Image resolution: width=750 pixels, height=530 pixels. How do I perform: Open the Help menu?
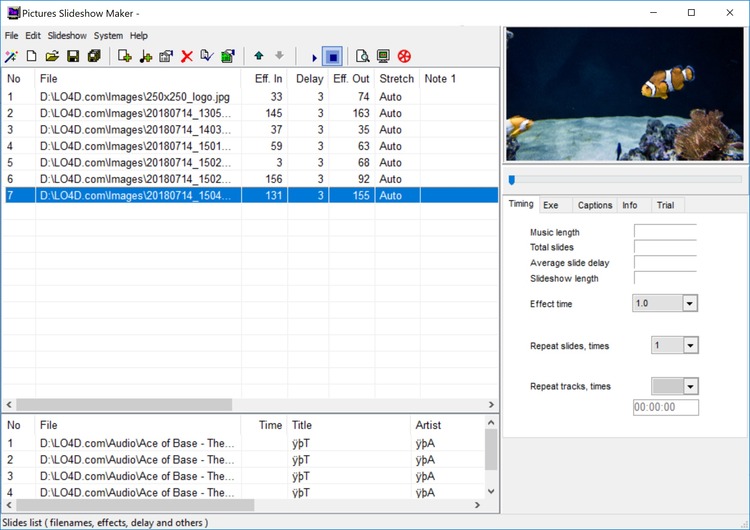139,35
